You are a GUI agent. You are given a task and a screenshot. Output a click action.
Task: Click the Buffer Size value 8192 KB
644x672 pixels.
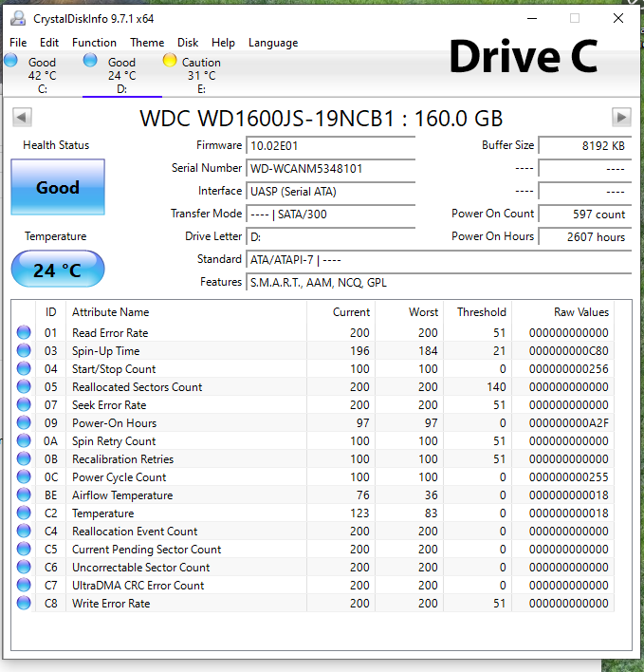point(584,146)
